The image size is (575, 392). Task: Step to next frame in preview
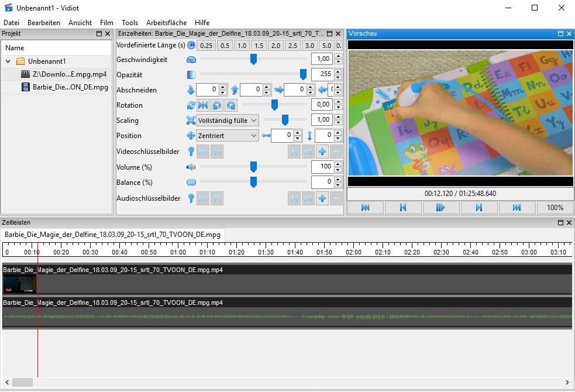point(479,208)
